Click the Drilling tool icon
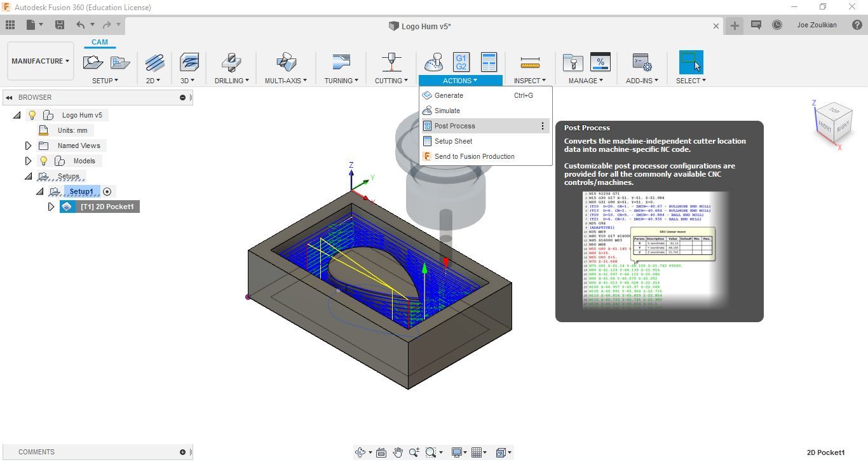The width and height of the screenshot is (868, 462). pos(231,62)
